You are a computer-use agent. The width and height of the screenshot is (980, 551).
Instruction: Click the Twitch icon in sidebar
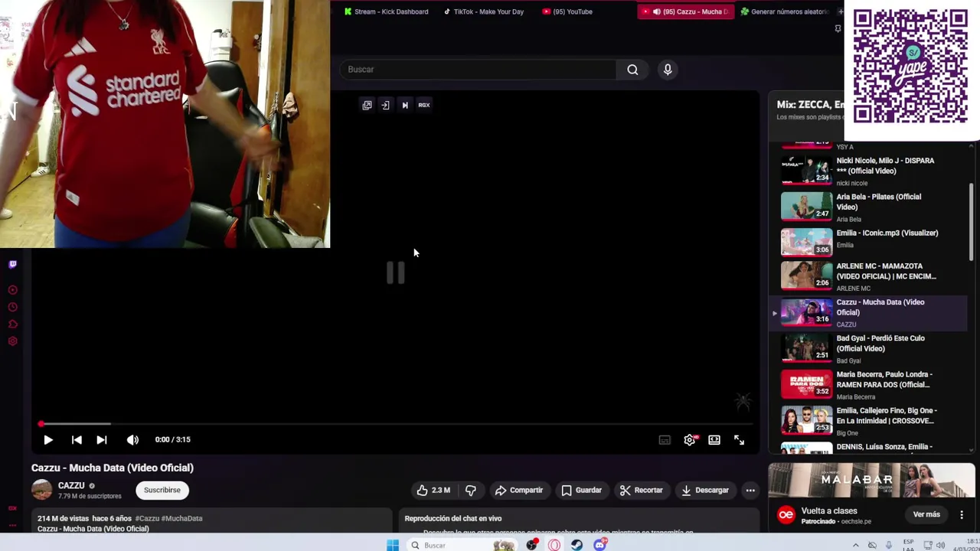(x=13, y=265)
